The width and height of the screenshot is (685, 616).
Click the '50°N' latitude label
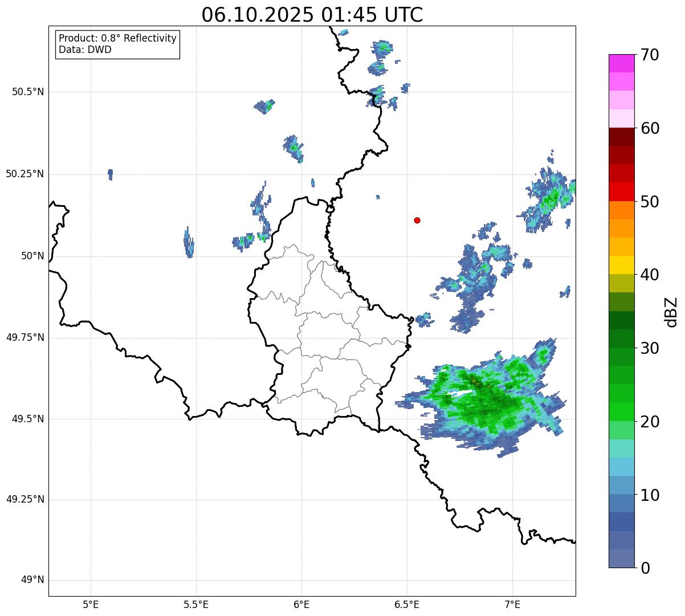click(32, 256)
